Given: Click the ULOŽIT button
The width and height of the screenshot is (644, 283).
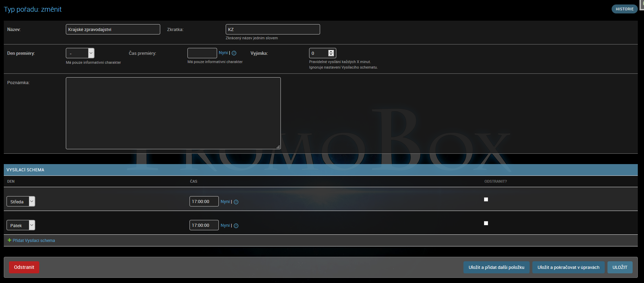Looking at the screenshot, I should 620,267.
